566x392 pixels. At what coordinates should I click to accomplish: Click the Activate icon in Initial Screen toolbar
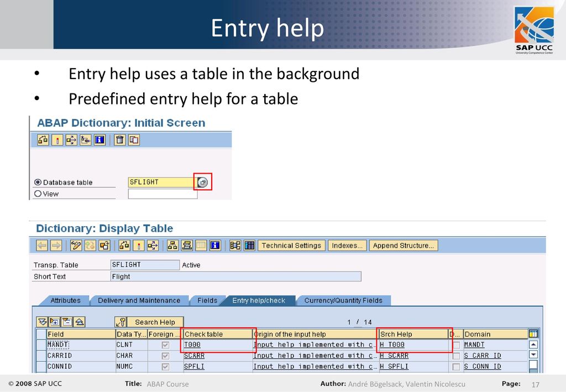click(57, 140)
